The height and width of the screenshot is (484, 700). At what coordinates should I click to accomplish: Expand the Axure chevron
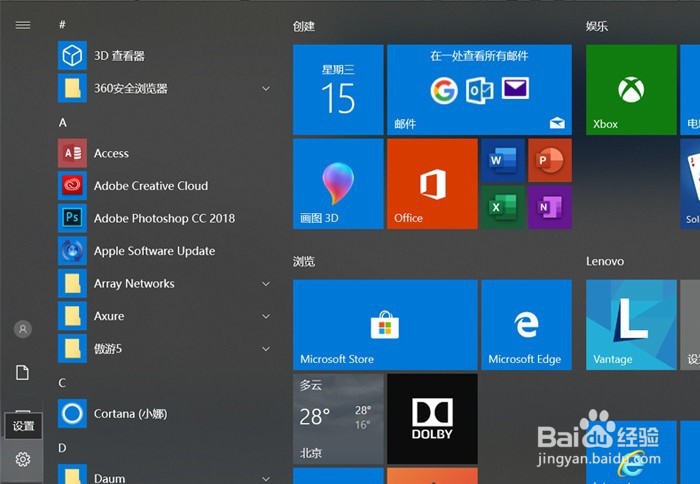pyautogui.click(x=266, y=316)
